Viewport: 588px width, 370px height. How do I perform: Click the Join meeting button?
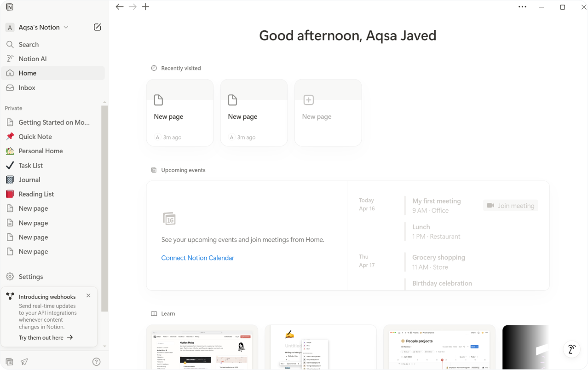click(x=511, y=206)
